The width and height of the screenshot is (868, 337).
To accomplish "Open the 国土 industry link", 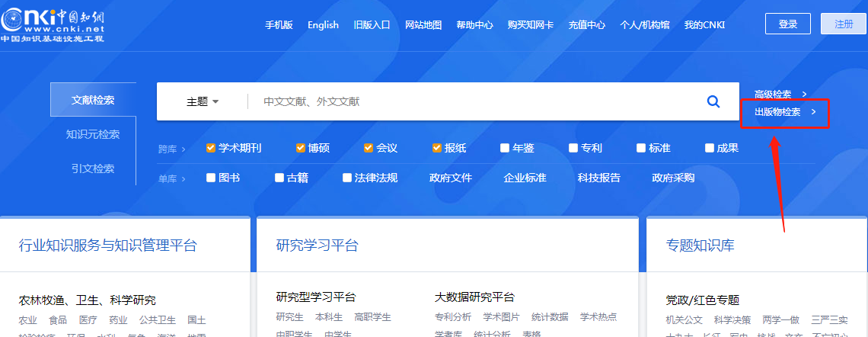I will pyautogui.click(x=196, y=319).
